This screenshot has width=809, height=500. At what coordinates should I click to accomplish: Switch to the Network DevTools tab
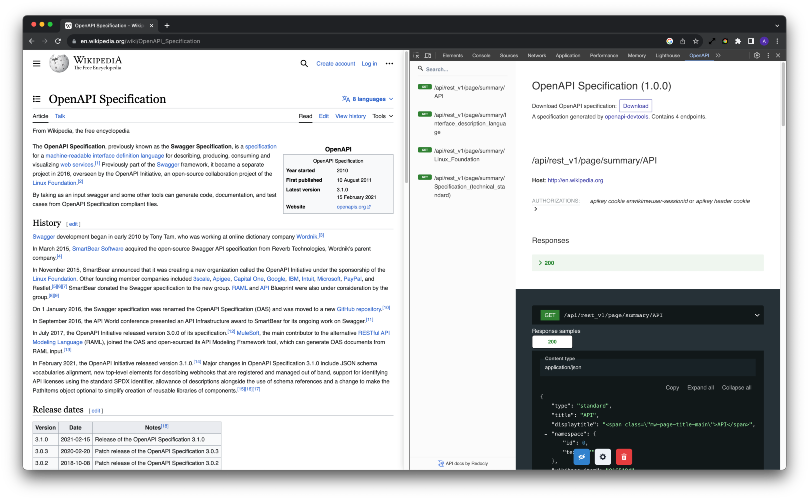537,55
